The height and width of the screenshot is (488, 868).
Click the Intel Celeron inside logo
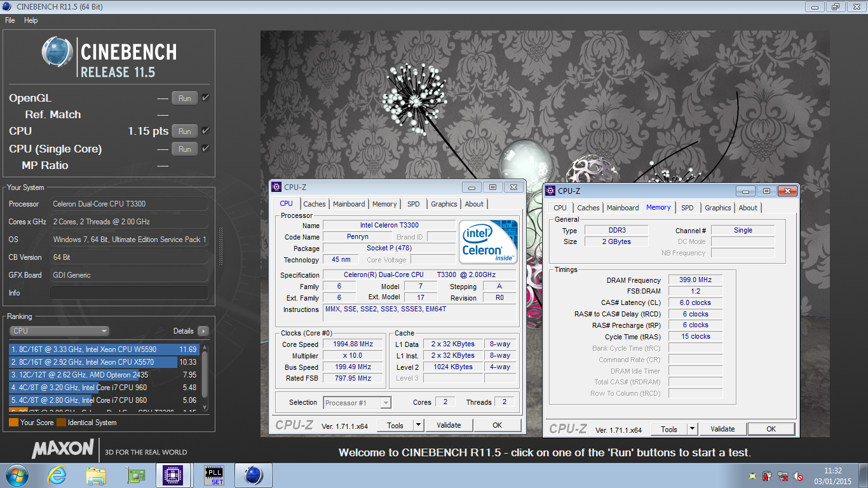[x=488, y=242]
